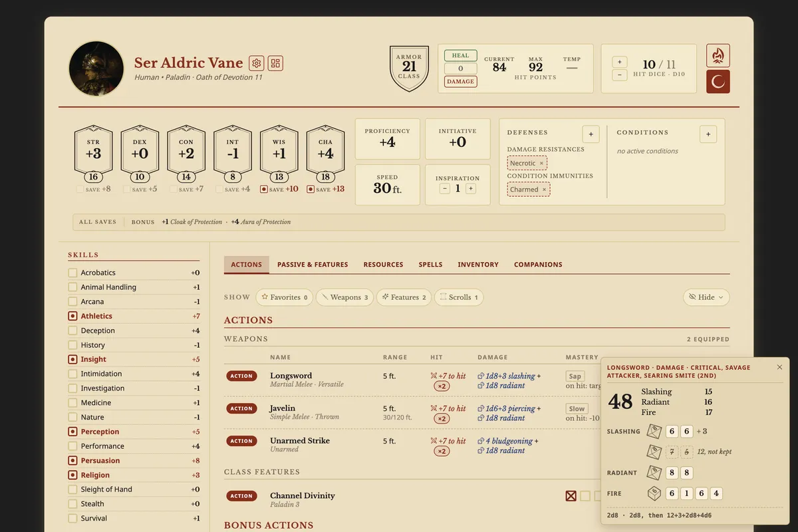Open the Inventory tab
The width and height of the screenshot is (798, 532).
click(478, 265)
